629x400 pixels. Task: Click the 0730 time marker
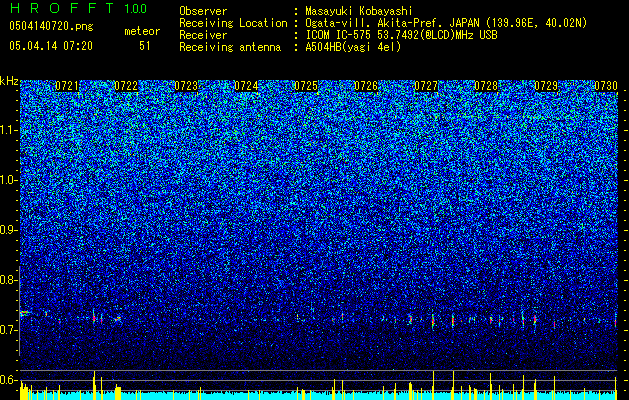pos(606,86)
